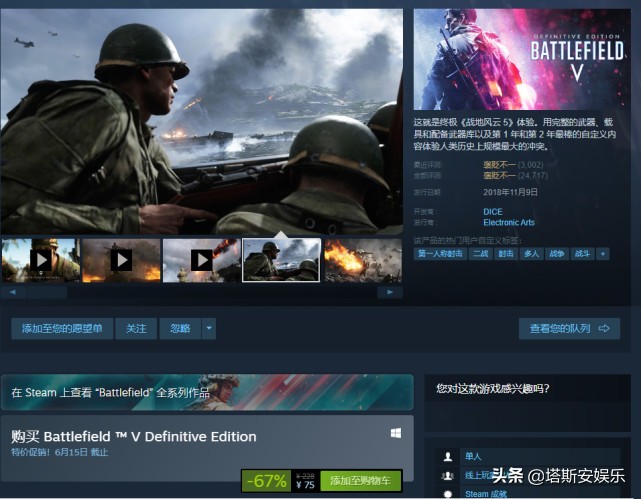
Task: Click the Steam 成就 achievements link
Action: [486, 494]
